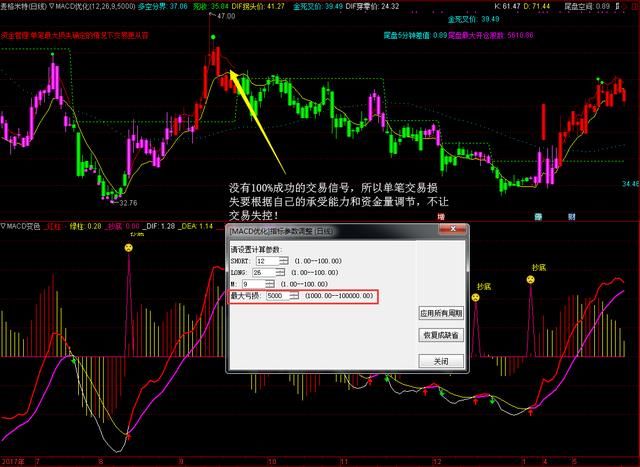Click the 应用所有周期 button
Image resolution: width=640 pixels, height=467 pixels.
click(440, 314)
